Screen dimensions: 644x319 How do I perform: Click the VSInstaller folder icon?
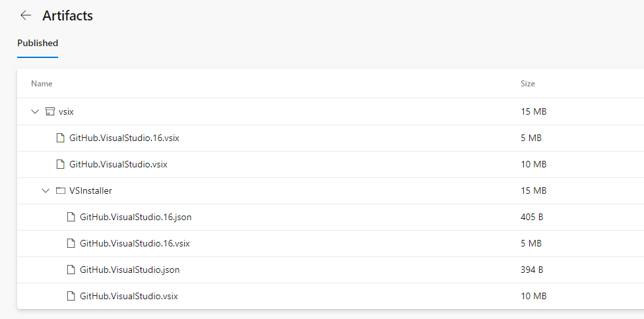(61, 190)
